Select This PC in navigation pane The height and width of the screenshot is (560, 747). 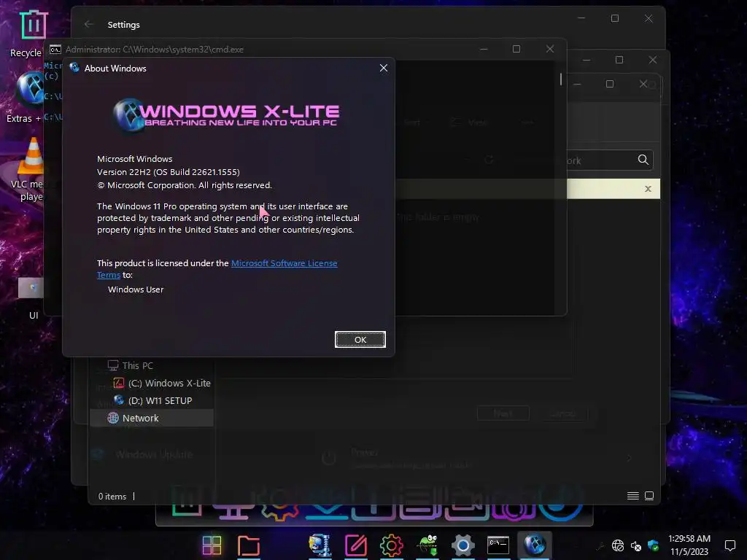[130, 366]
